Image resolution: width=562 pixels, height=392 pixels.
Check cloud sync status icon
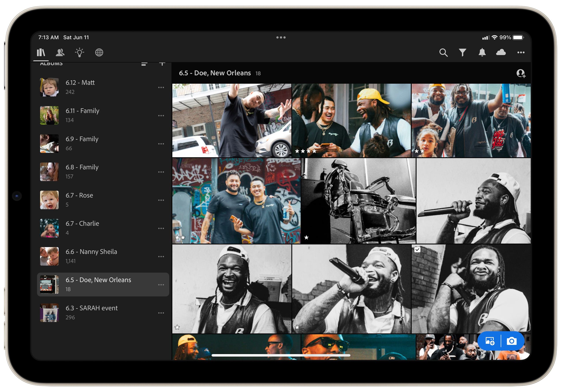tap(501, 52)
